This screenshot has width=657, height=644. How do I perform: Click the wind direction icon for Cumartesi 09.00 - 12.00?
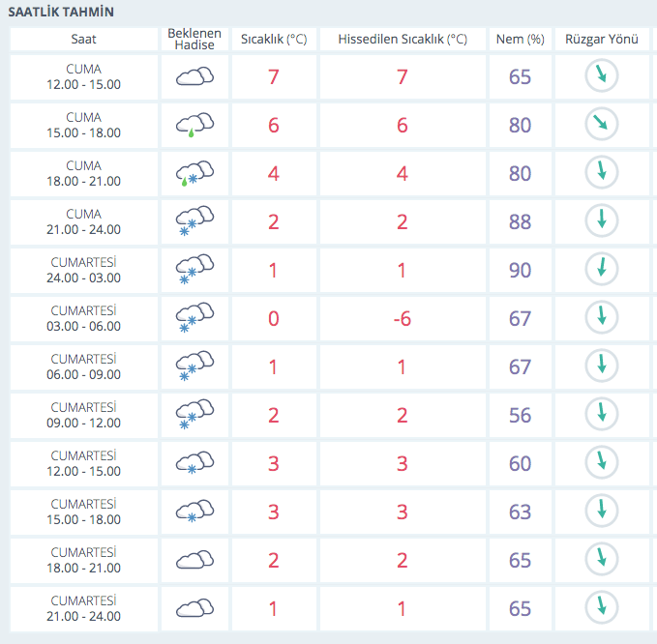(602, 415)
